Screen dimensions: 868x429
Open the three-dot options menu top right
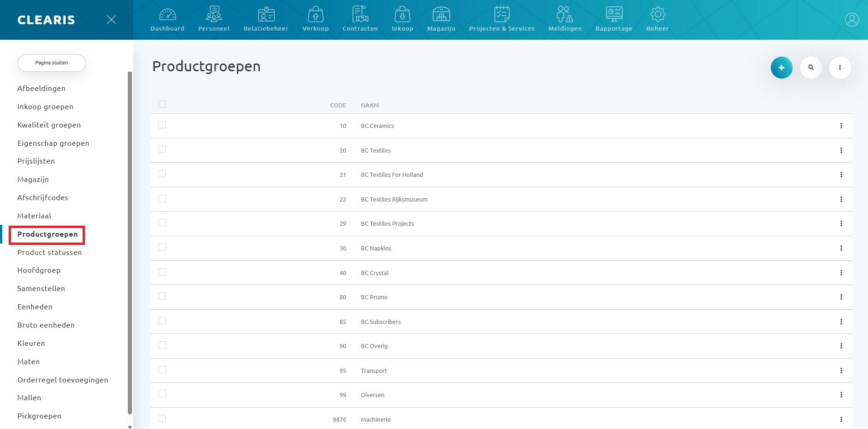point(840,67)
